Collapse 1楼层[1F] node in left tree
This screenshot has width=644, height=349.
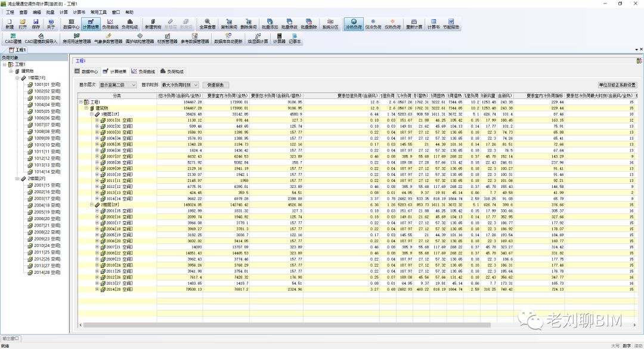[18, 78]
